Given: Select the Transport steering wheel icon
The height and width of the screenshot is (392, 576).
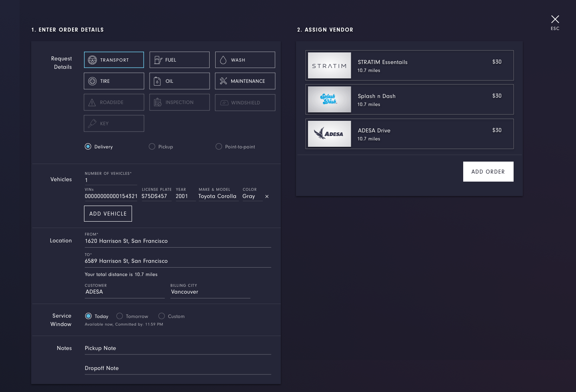Looking at the screenshot, I should [x=92, y=60].
